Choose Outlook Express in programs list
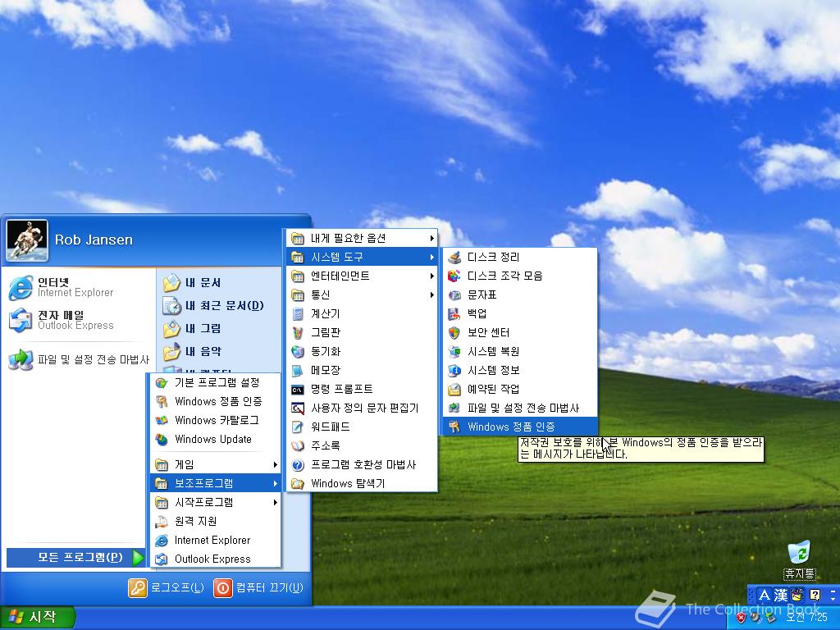The width and height of the screenshot is (840, 630). click(216, 559)
